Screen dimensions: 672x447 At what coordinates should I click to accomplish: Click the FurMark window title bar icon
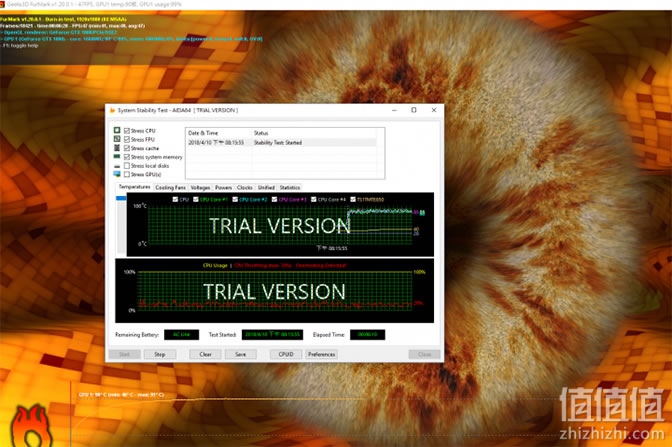3,4
